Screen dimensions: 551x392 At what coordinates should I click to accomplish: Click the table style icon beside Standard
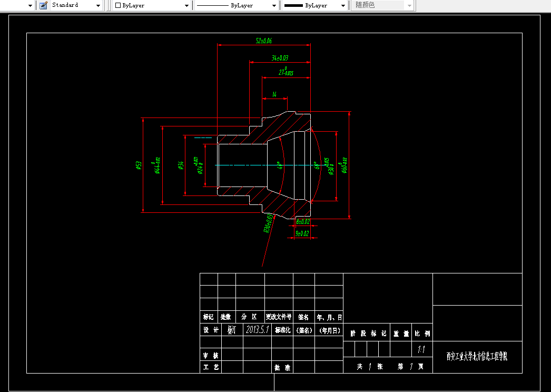point(44,5)
